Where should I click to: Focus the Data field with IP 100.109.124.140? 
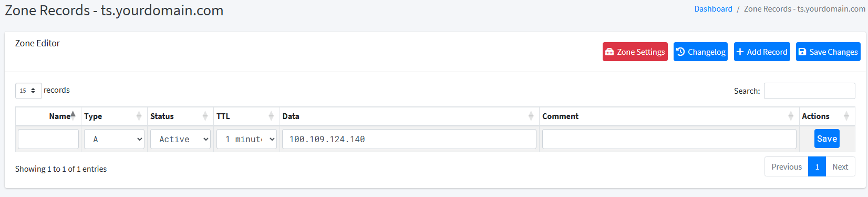(x=409, y=139)
